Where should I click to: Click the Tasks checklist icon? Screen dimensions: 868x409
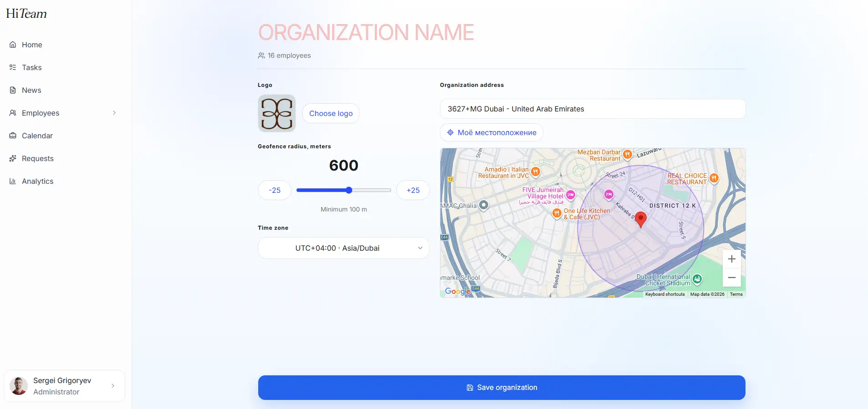click(13, 67)
